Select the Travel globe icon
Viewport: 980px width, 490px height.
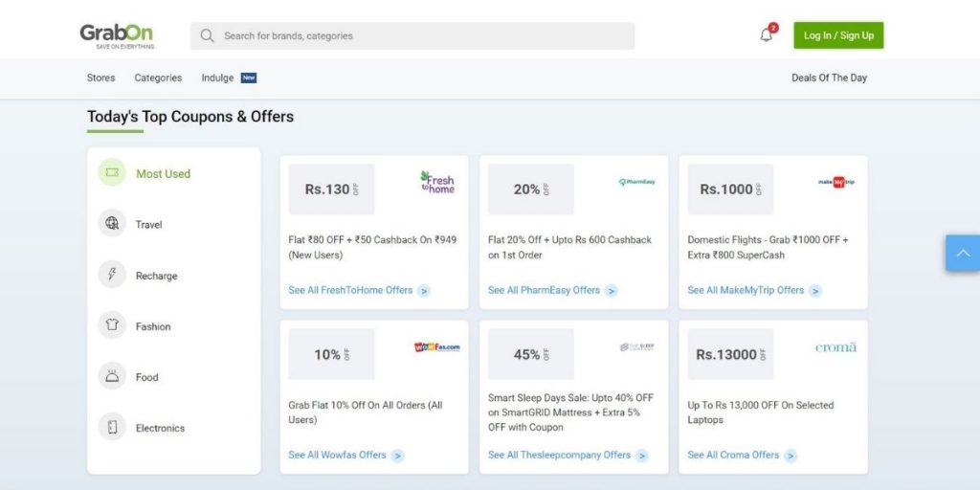[x=112, y=223]
